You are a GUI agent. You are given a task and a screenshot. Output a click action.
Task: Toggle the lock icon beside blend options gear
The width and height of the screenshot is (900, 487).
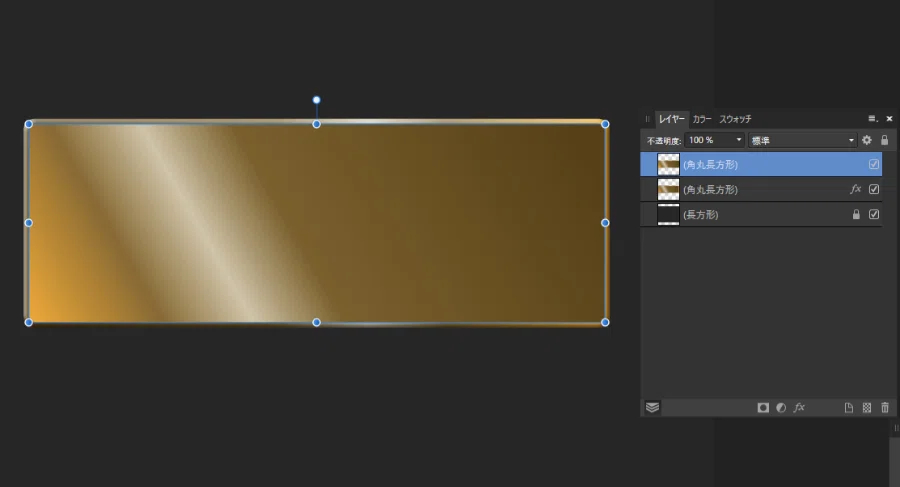[885, 140]
